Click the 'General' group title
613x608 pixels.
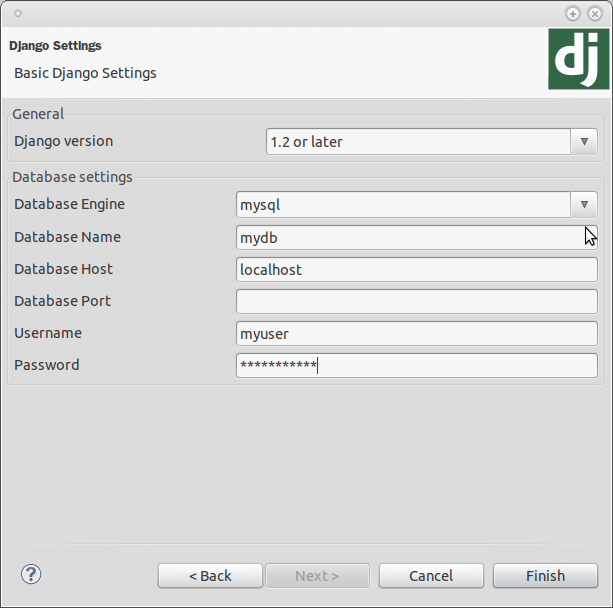coord(38,114)
